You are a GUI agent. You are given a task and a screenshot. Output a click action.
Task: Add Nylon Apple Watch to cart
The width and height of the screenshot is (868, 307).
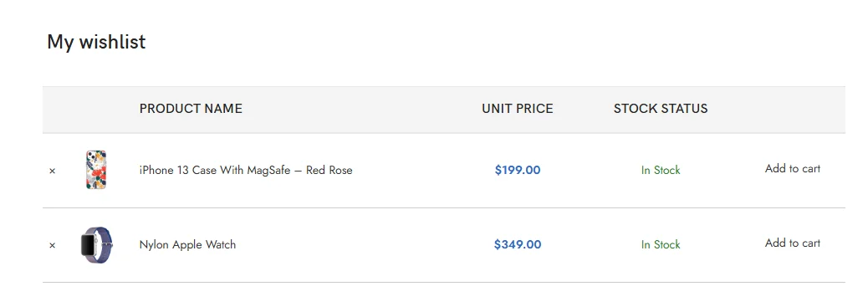coord(793,243)
